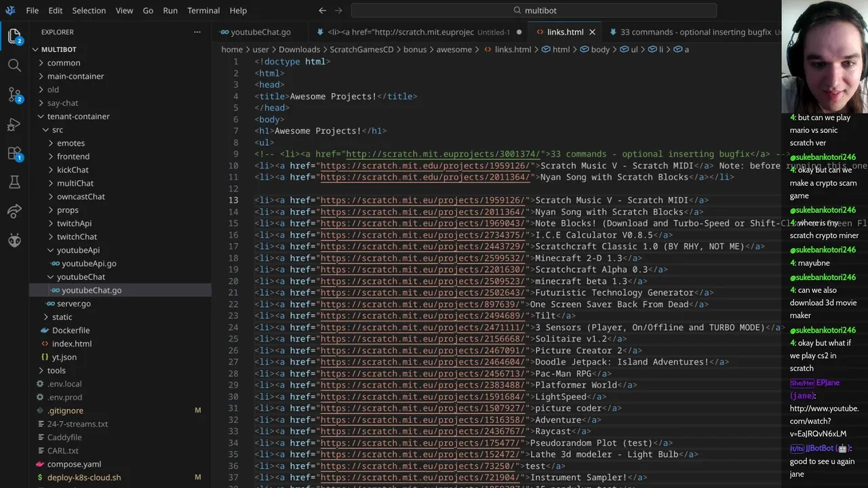This screenshot has width=868, height=488.
Task: Click the Dockerfile whale icon
Action: tap(45, 330)
